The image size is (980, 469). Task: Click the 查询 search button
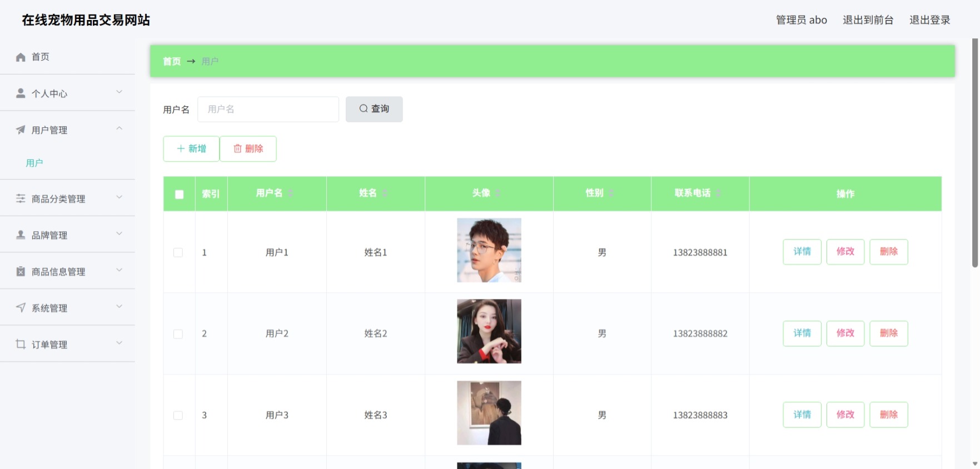click(x=374, y=109)
